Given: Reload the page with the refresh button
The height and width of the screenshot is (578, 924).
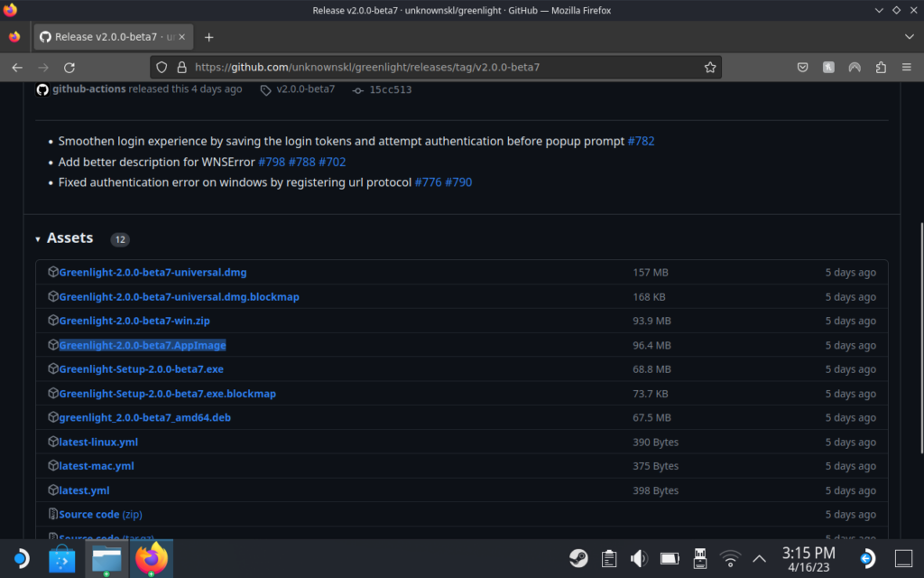Looking at the screenshot, I should 69,68.
